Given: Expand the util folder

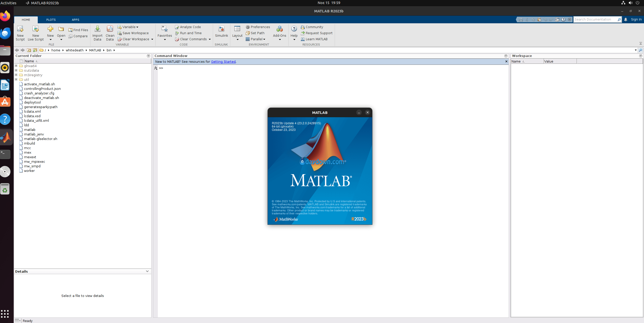Looking at the screenshot, I should 16,79.
